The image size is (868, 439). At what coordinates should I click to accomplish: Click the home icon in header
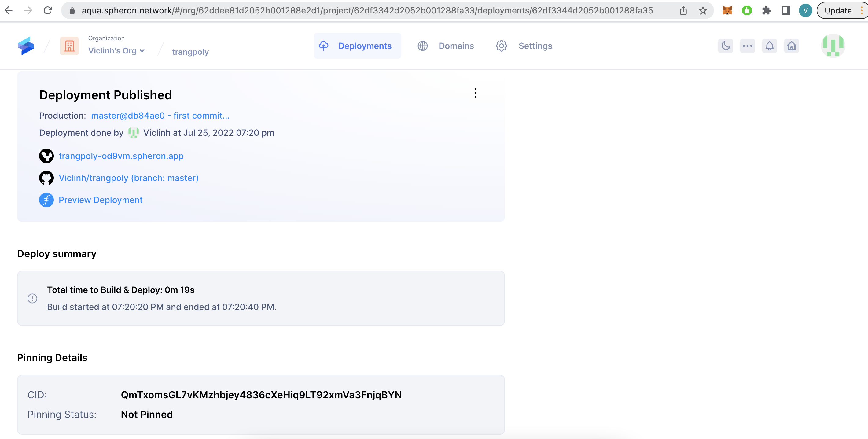pyautogui.click(x=791, y=46)
